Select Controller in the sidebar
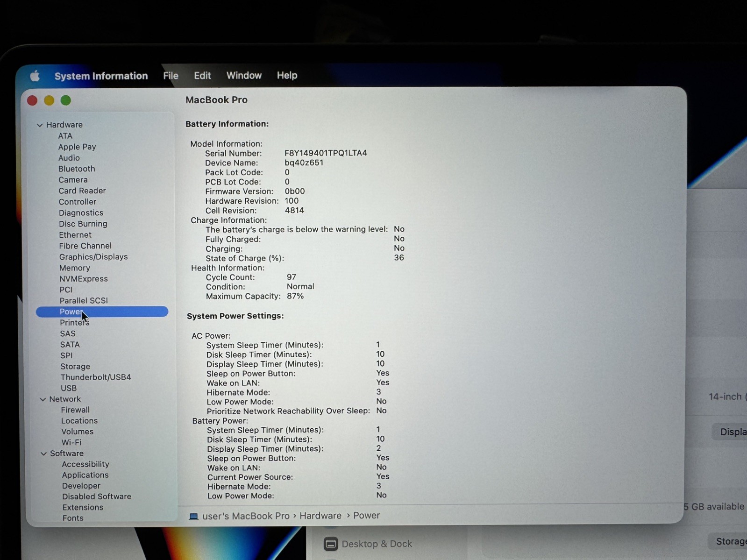747x560 pixels. pyautogui.click(x=78, y=202)
